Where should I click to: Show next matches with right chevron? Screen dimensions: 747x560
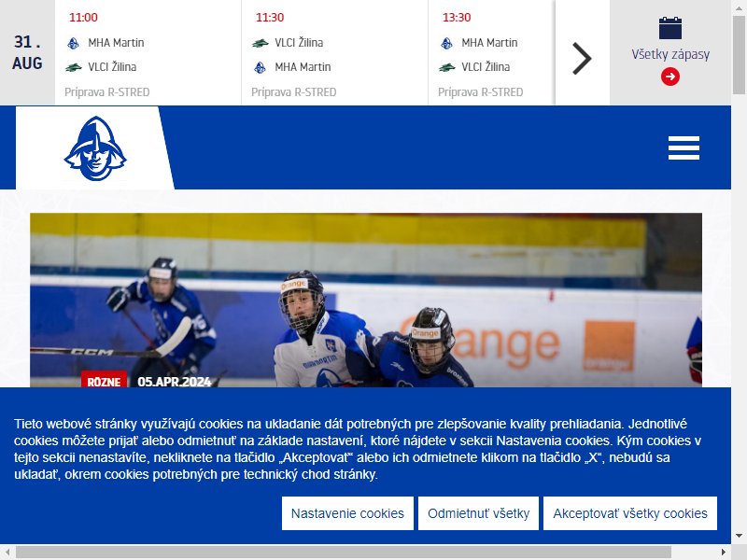582,59
